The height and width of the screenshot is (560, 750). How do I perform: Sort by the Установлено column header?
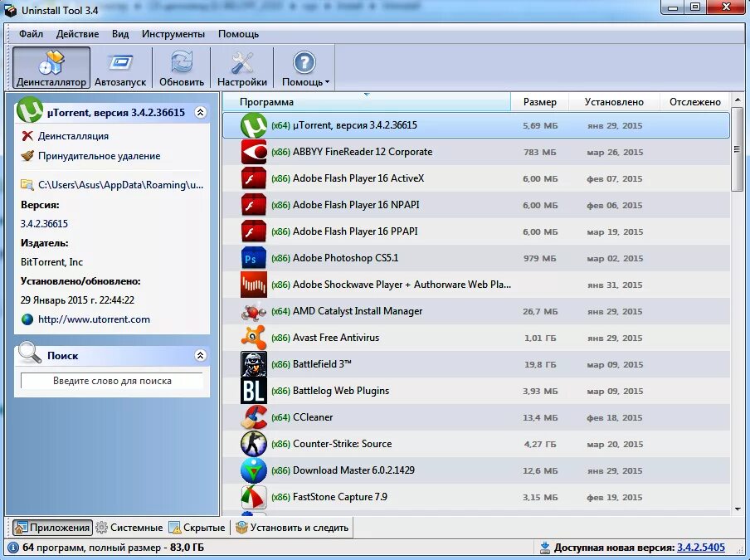point(614,102)
